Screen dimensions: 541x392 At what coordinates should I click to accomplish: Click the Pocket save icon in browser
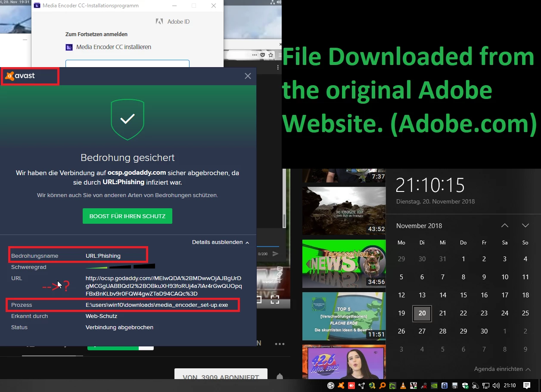coord(263,55)
